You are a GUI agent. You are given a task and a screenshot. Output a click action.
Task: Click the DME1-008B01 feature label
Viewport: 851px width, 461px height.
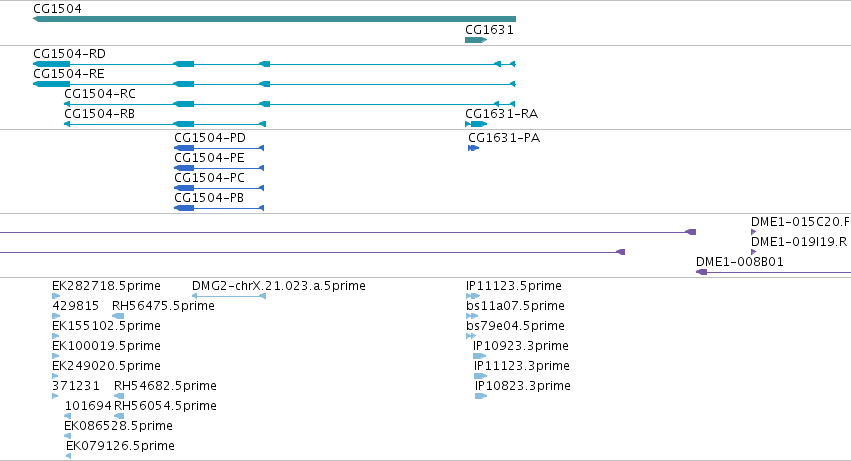pyautogui.click(x=740, y=262)
